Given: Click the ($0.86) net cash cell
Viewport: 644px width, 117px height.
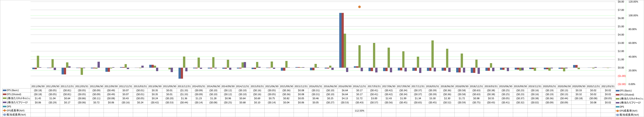Looking at the screenshot, I should pos(82,99).
